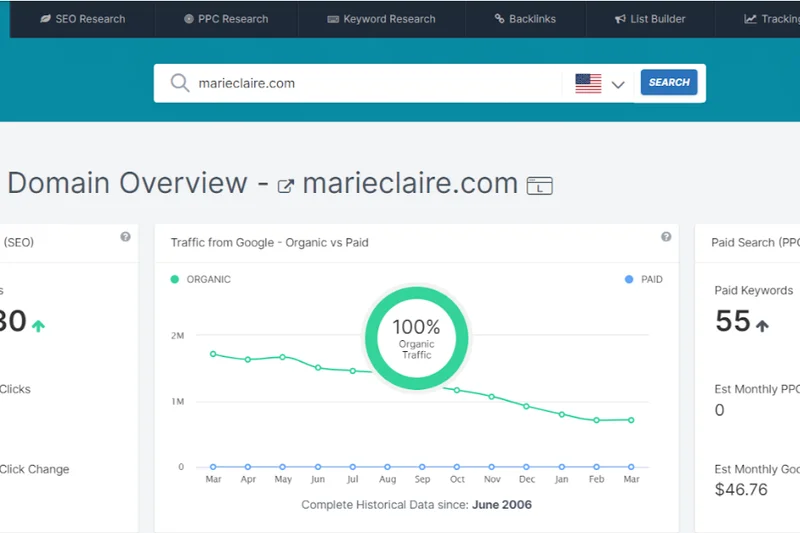Viewport: 800px width, 533px height.
Task: Click the March organic data point at chart start
Action: tap(213, 354)
